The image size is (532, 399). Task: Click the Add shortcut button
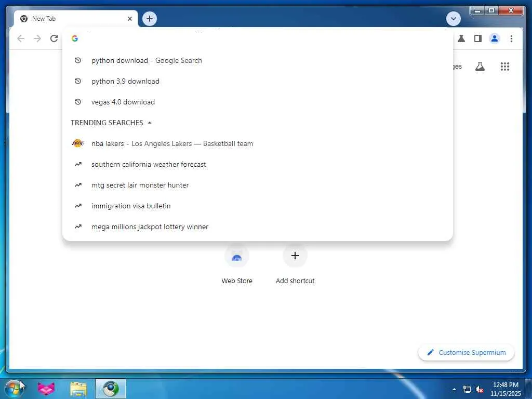click(295, 264)
